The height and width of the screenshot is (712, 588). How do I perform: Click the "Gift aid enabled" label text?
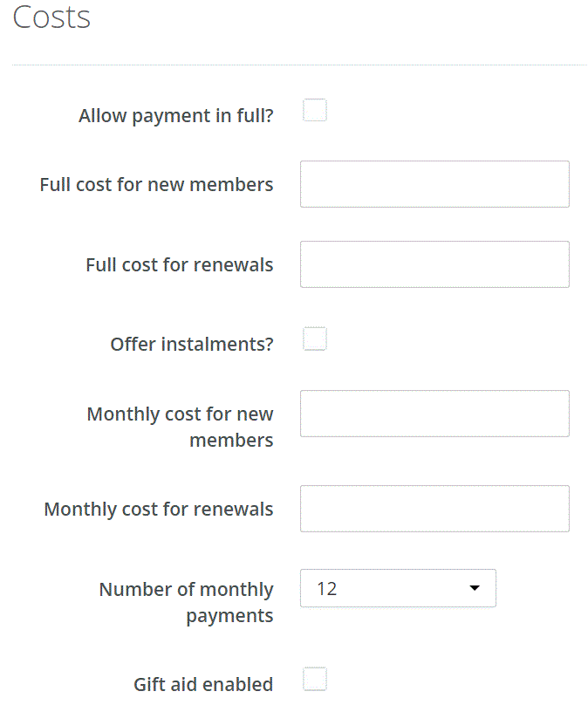(202, 684)
